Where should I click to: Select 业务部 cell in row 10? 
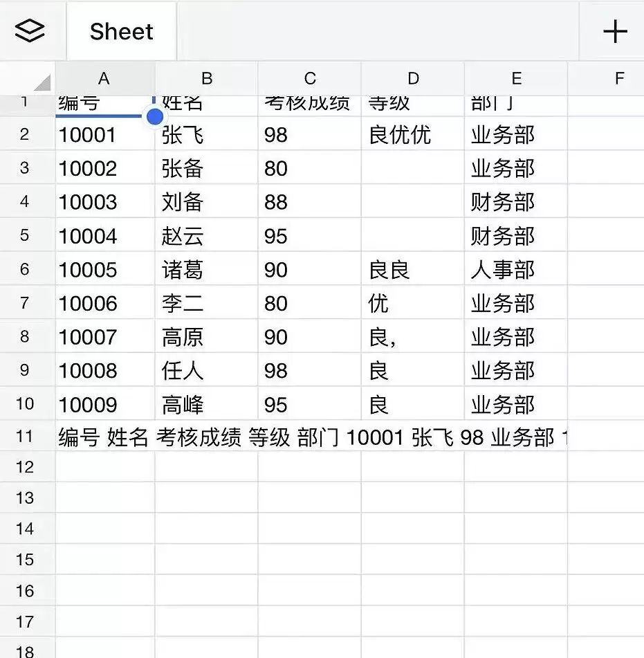tap(516, 403)
